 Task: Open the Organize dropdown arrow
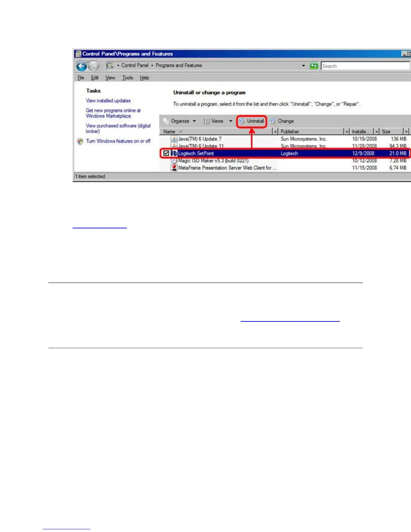click(194, 121)
